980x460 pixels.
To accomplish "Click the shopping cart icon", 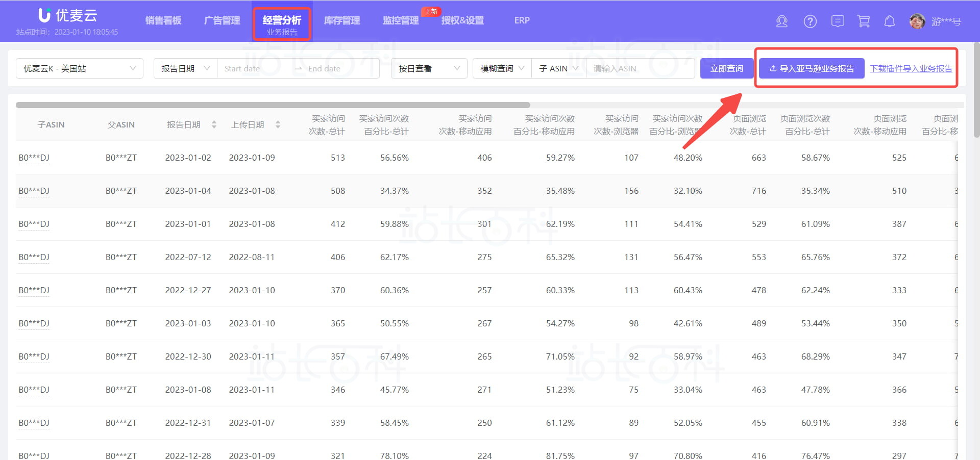I will point(864,21).
